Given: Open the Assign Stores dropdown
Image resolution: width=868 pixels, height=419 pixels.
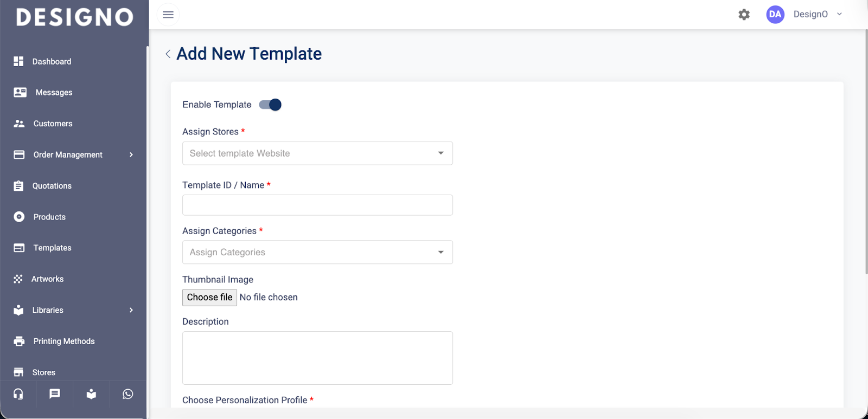Looking at the screenshot, I should (x=317, y=153).
